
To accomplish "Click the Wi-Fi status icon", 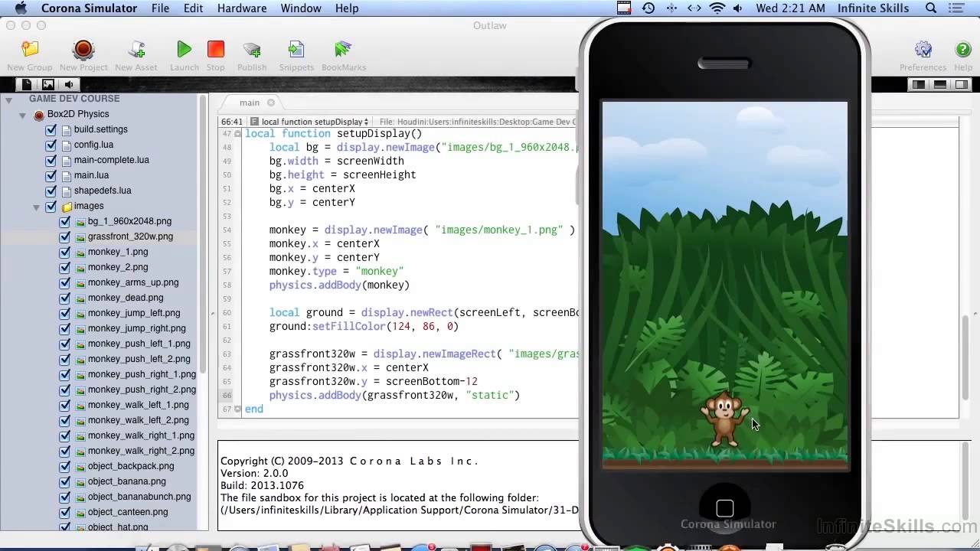I will click(x=717, y=8).
